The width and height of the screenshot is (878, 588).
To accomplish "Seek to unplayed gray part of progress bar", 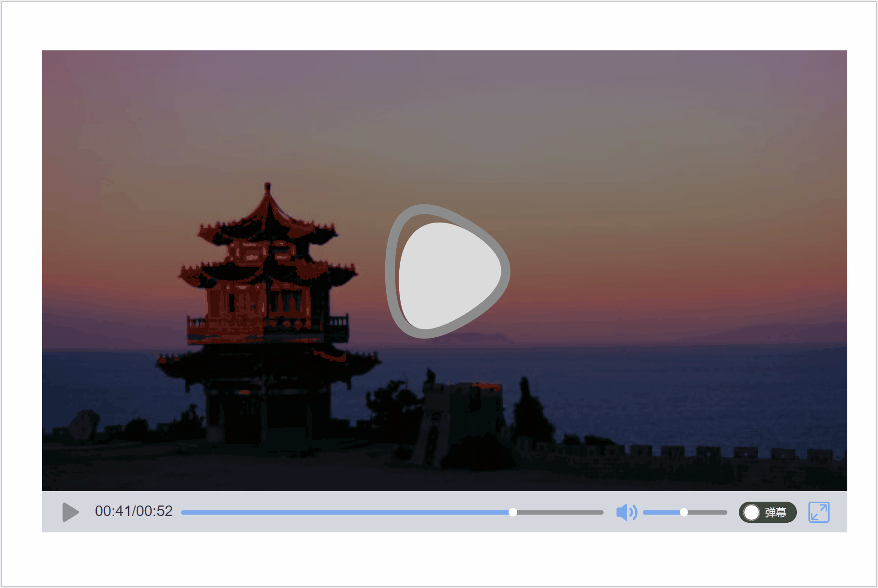I will click(x=560, y=512).
